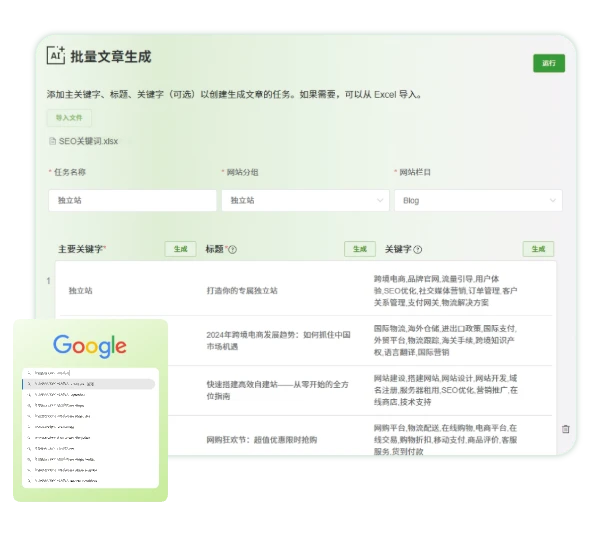The height and width of the screenshot is (538, 608).
Task: Select keywords cell starting 网站建设,搭建网站
Action: [446, 390]
